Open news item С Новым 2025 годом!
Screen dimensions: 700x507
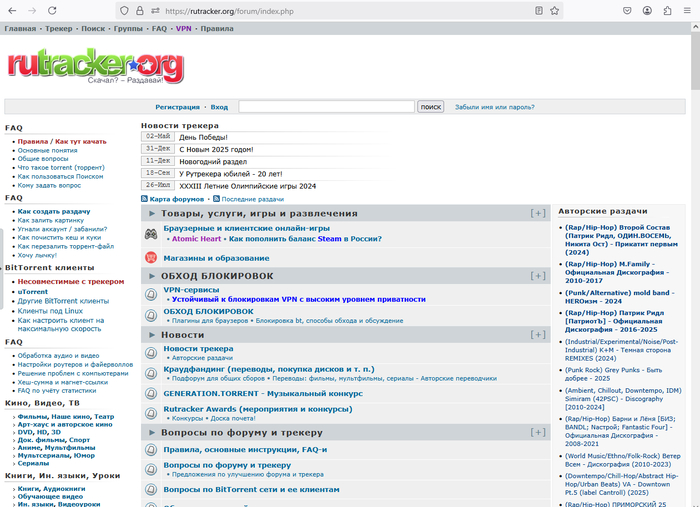click(x=216, y=150)
